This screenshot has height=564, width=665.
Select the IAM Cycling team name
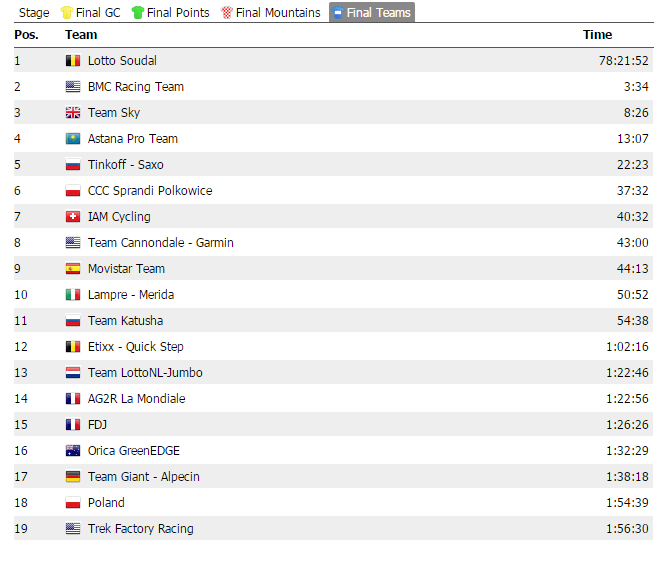click(x=119, y=217)
